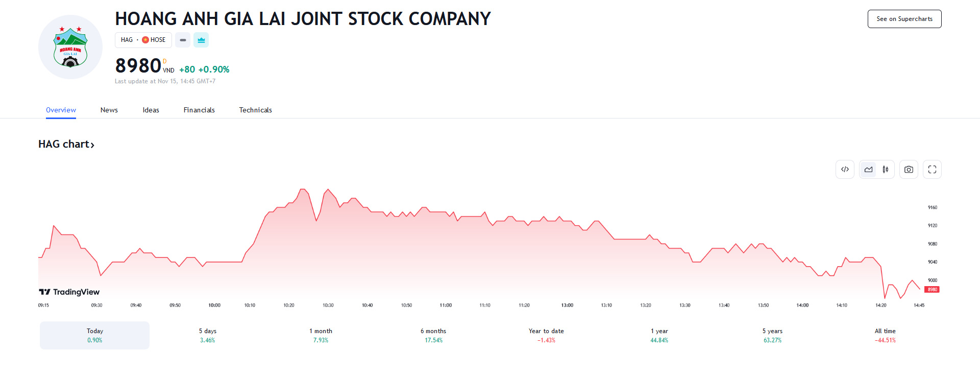The image size is (980, 374).
Task: Take a chart snapshot with camera icon
Action: pyautogui.click(x=909, y=170)
